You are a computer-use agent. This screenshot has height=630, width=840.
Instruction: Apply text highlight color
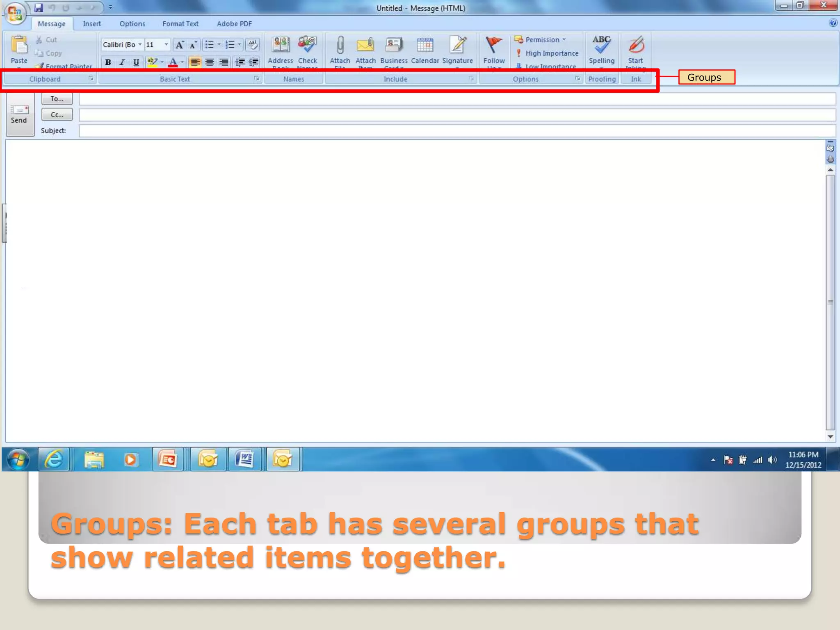[x=152, y=62]
